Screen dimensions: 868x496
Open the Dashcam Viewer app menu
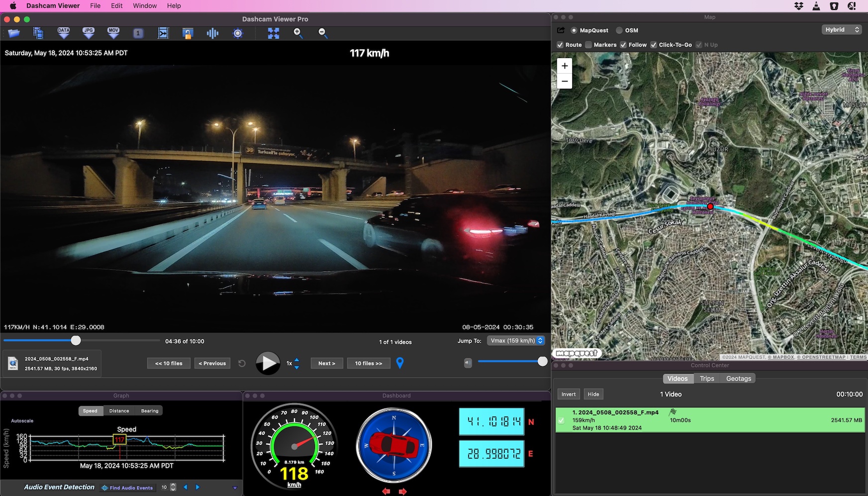(53, 6)
